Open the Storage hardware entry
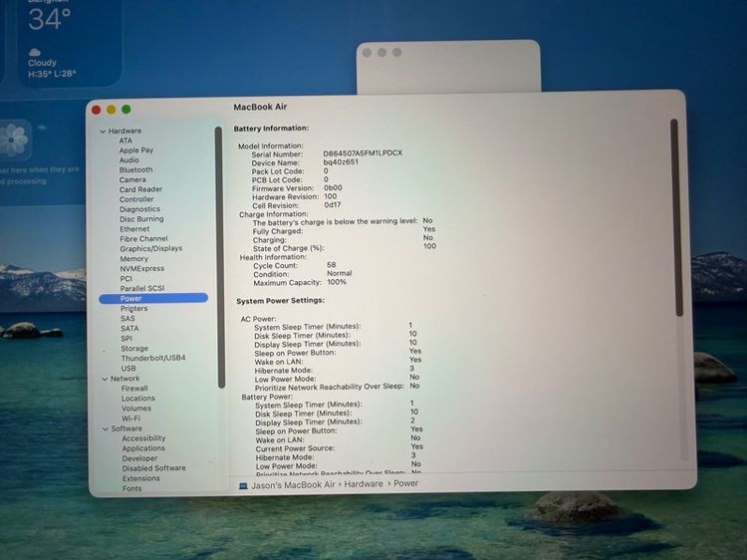The width and height of the screenshot is (747, 560). (134, 349)
